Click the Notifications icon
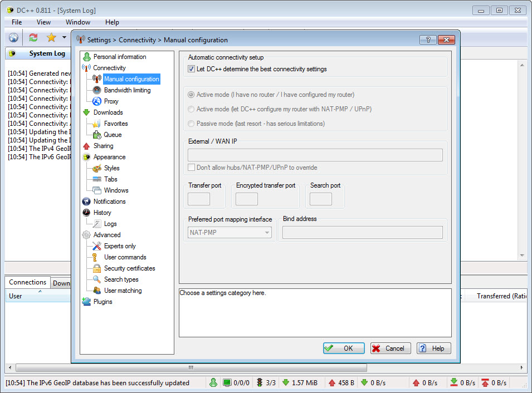Image resolution: width=532 pixels, height=393 pixels. tap(86, 202)
